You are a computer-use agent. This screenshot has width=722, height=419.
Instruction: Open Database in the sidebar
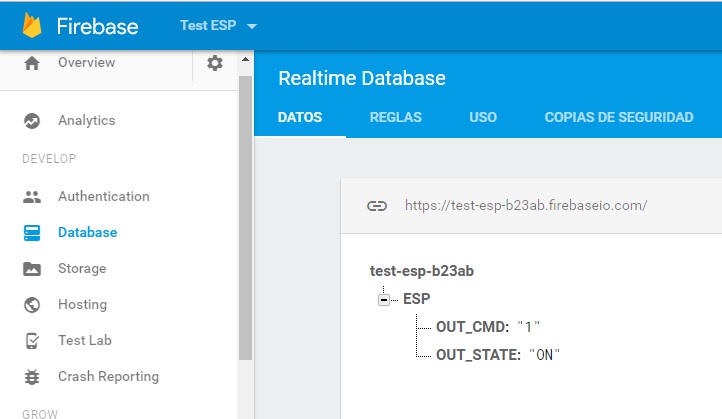pyautogui.click(x=87, y=233)
